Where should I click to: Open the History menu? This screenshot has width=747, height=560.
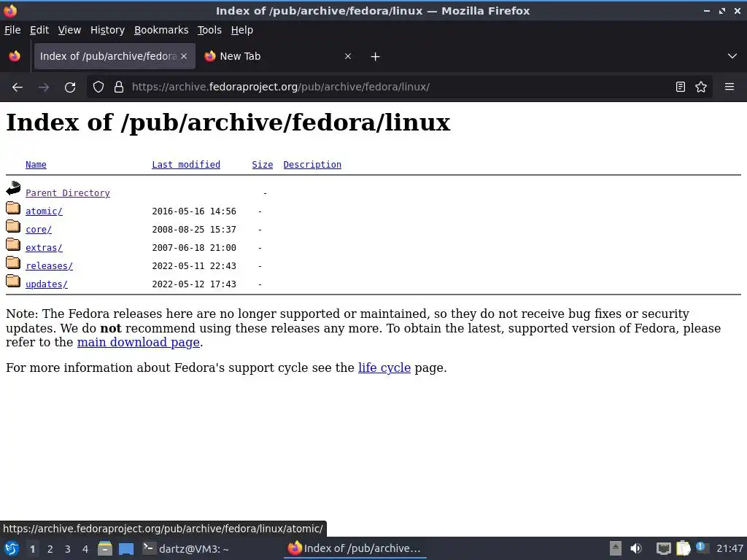107,30
